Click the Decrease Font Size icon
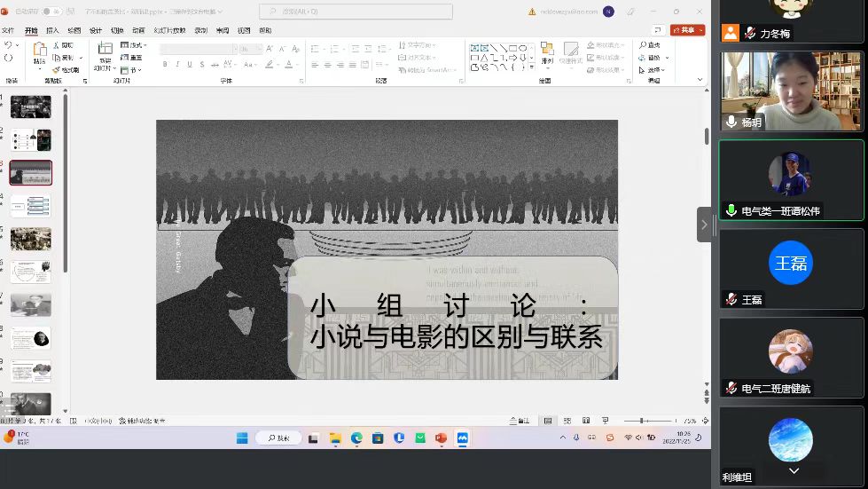This screenshot has width=868, height=489. pos(282,50)
